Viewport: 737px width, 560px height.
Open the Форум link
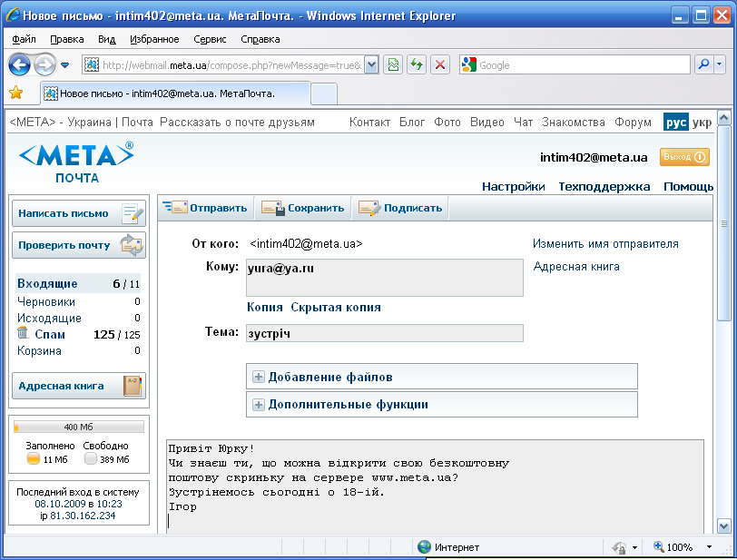pos(633,123)
